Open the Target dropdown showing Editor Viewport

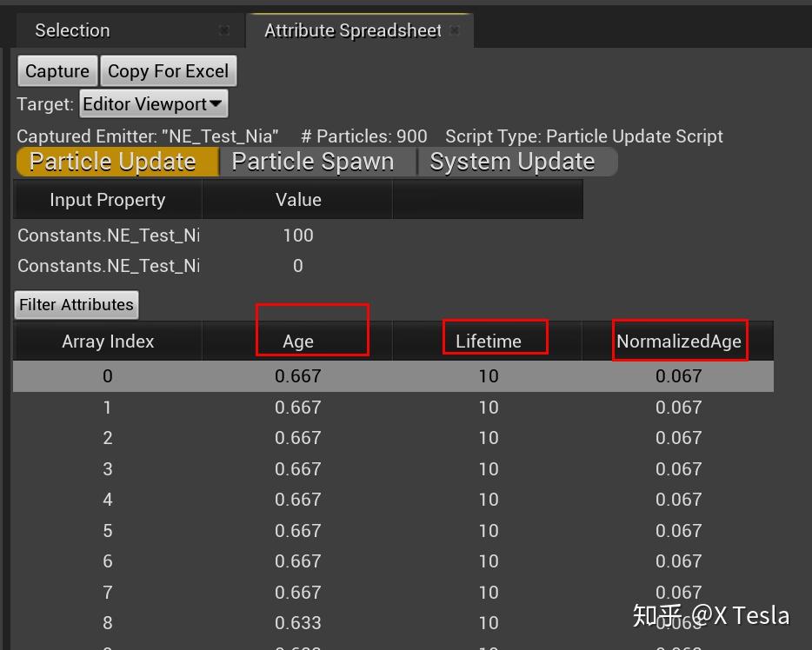click(153, 103)
